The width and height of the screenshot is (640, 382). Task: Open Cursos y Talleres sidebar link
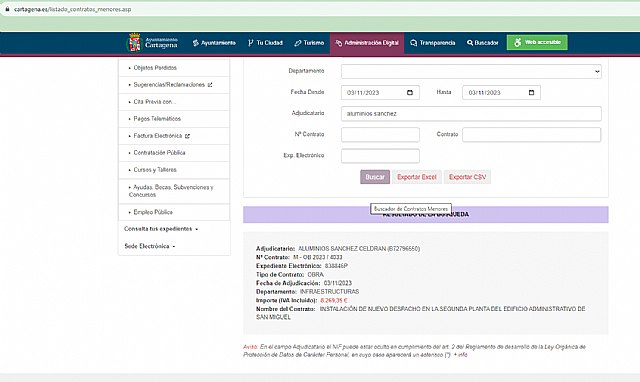click(x=155, y=170)
